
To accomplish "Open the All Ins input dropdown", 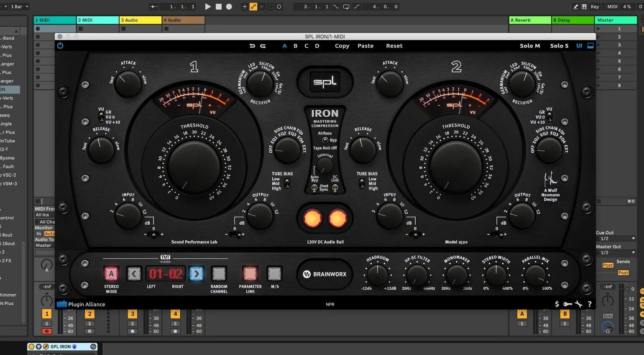I will [45, 215].
